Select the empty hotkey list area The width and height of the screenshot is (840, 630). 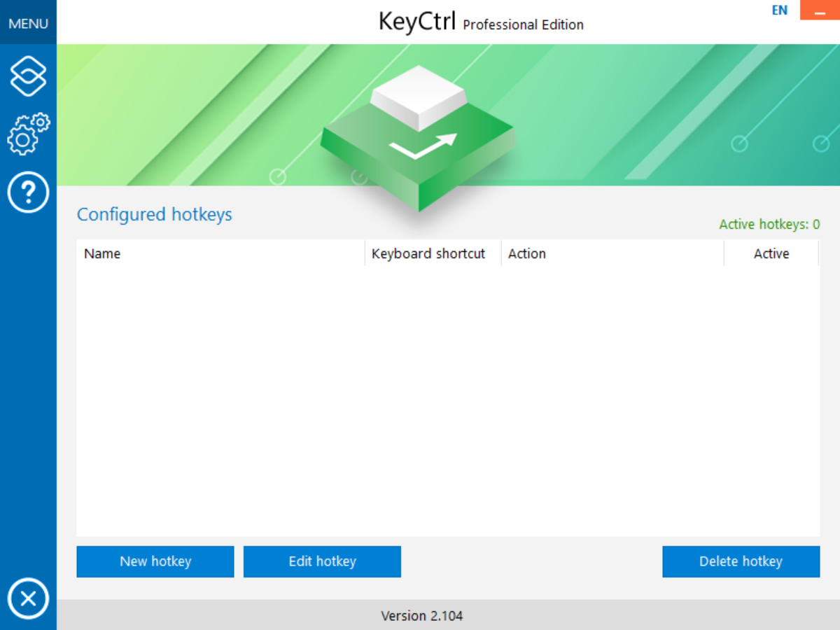[x=448, y=399]
